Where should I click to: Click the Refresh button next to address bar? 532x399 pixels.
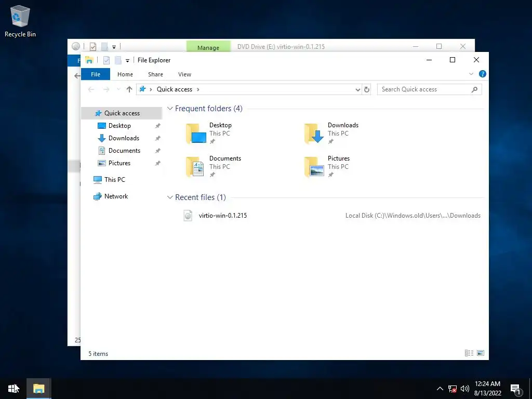coord(367,89)
